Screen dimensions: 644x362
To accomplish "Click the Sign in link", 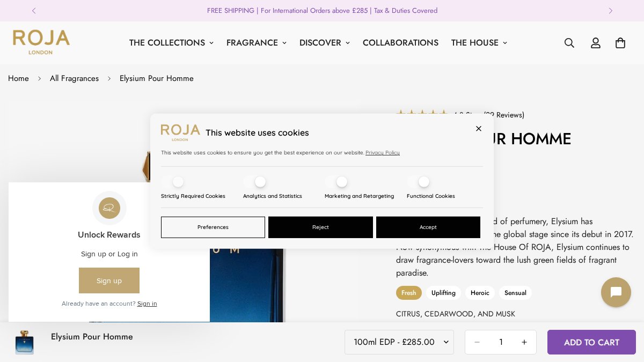I will tap(147, 304).
